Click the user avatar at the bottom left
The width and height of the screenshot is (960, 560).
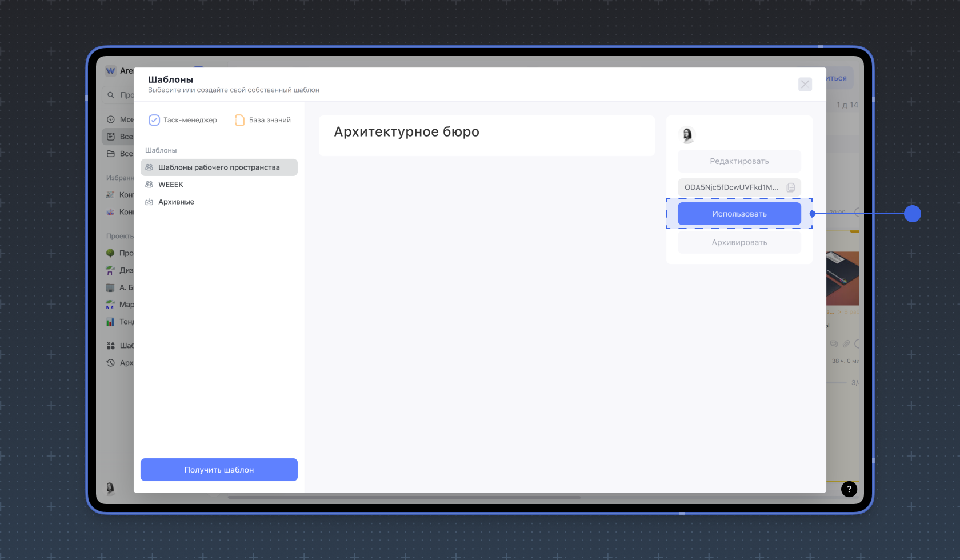(110, 488)
